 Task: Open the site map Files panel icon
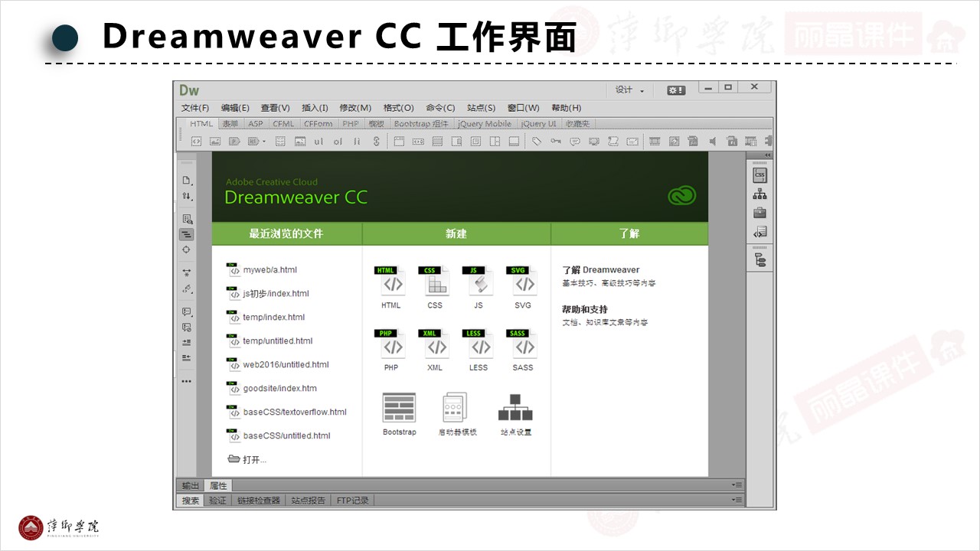point(759,194)
